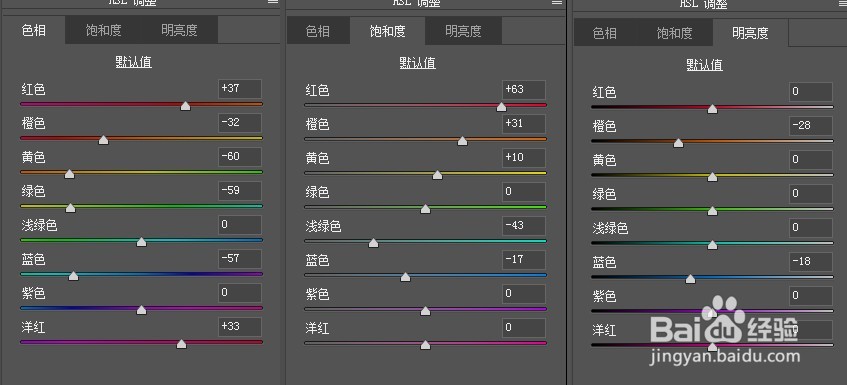Viewport: 847px width, 385px height.
Task: Focus the 浅绿色 hue value field showing 0
Action: [240, 225]
